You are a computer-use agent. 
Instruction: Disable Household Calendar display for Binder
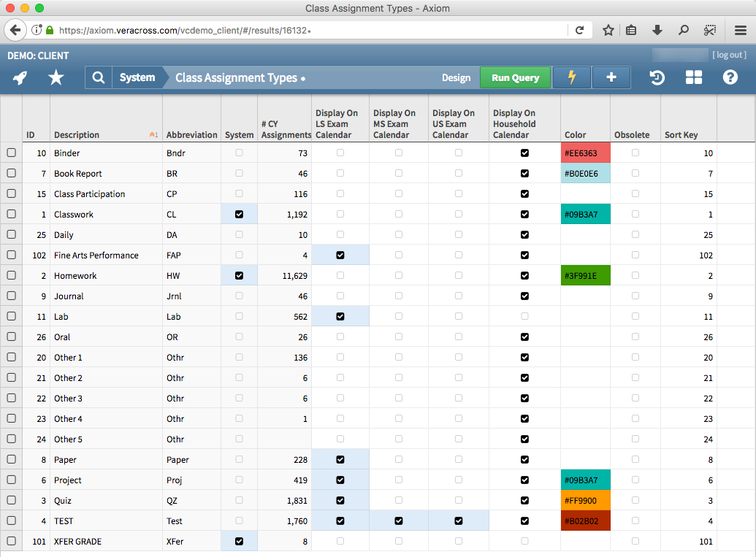[x=524, y=153]
